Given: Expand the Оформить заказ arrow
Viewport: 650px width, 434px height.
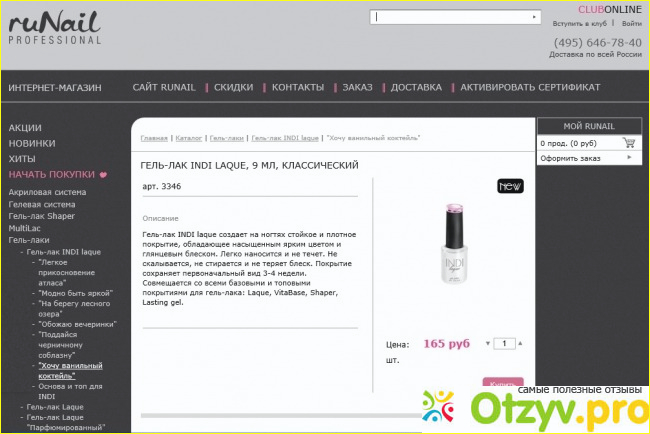Looking at the screenshot, I should click(x=629, y=158).
